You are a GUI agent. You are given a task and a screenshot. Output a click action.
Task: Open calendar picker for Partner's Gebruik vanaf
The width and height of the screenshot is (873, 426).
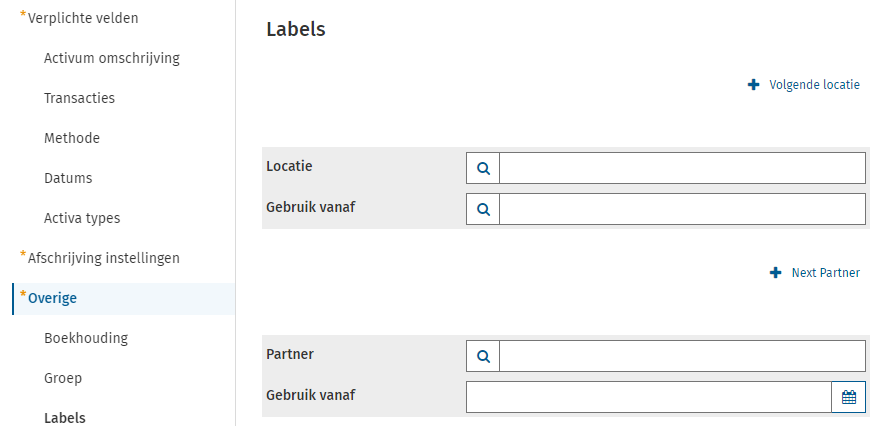848,397
